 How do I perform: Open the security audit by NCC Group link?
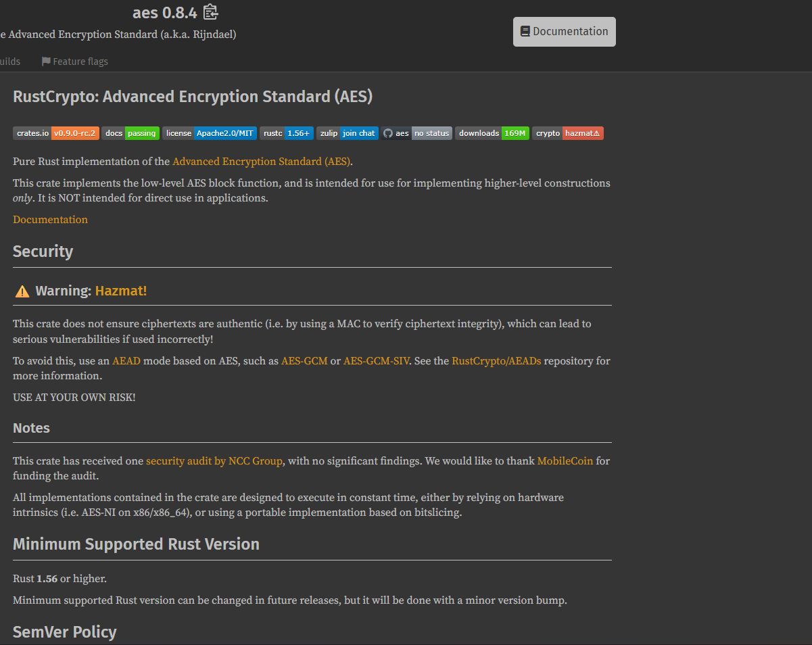214,461
